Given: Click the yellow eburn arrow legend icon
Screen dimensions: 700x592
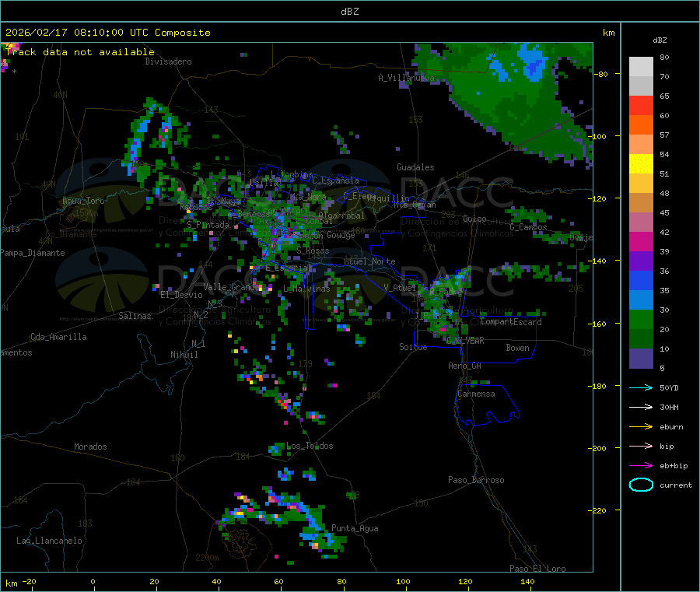Looking at the screenshot, I should click(x=641, y=426).
